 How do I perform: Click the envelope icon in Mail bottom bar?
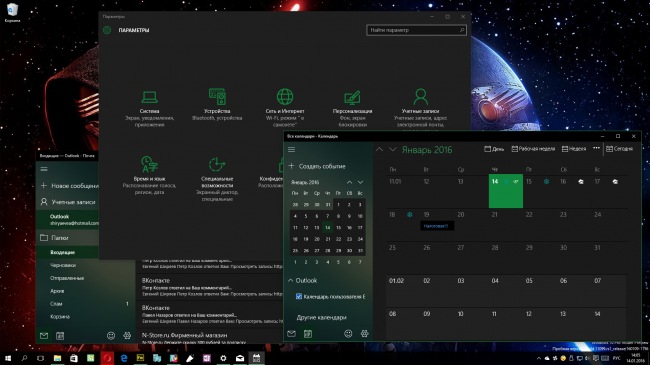[44, 336]
